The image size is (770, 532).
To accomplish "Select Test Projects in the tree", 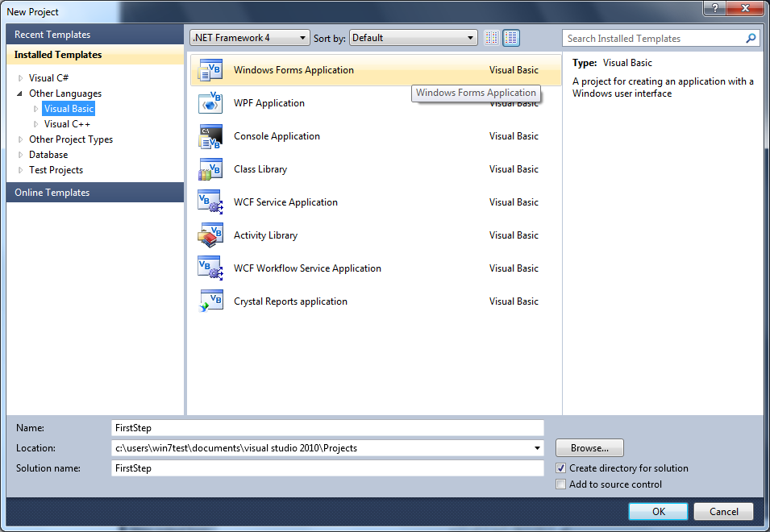I will 56,170.
